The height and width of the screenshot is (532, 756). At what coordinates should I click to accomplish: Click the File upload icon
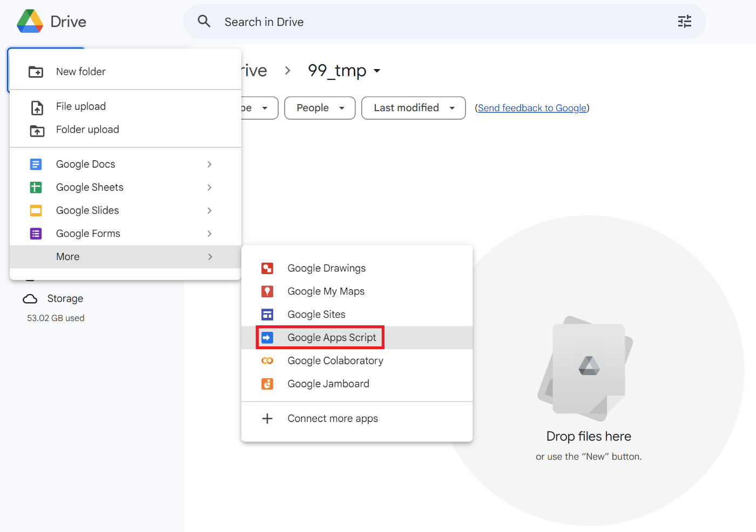(x=37, y=107)
